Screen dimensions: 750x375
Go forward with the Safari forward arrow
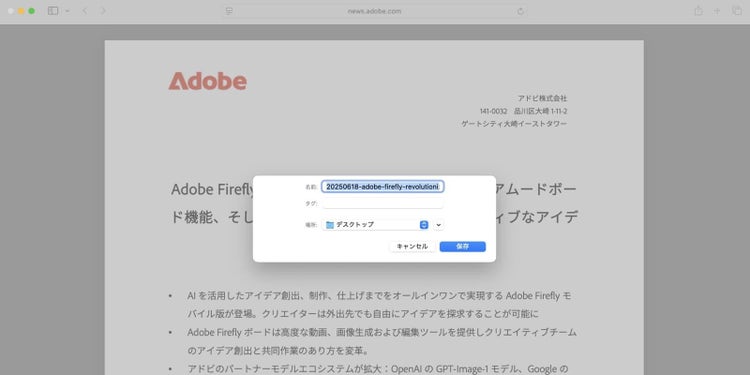click(x=103, y=11)
